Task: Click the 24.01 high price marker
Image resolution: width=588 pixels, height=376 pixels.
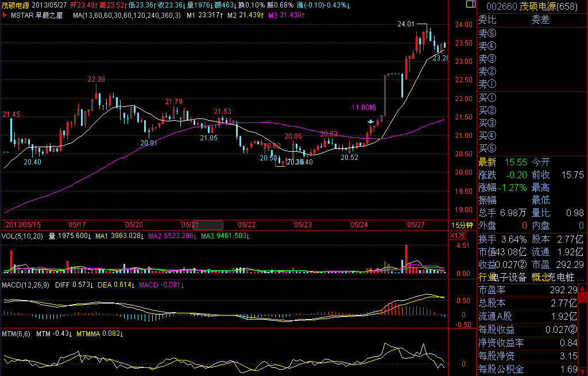Action: pyautogui.click(x=405, y=24)
